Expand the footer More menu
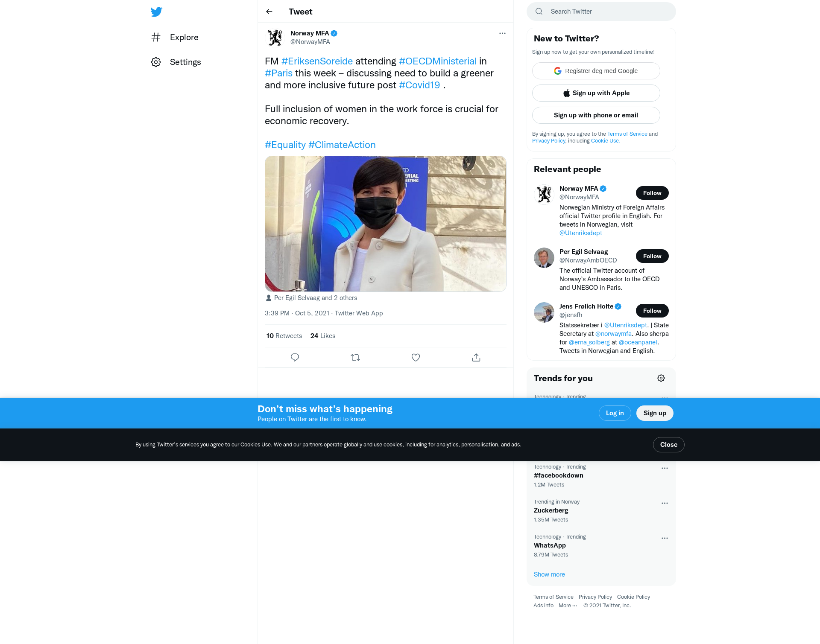This screenshot has width=820, height=644. (568, 606)
